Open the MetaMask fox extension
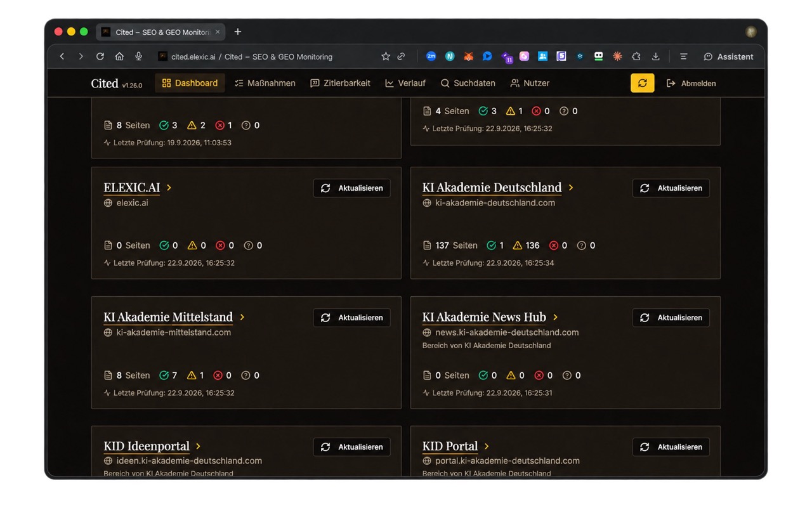Screen dimensions: 812x515 coord(468,56)
